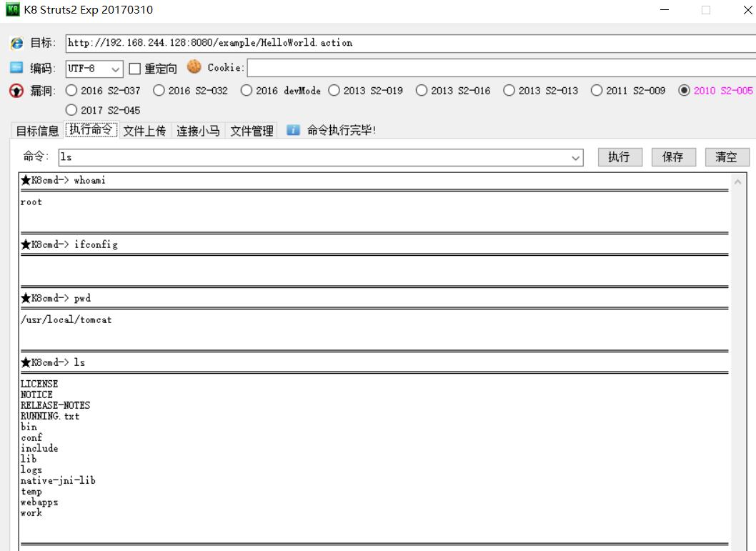Select the 2013 S2-019 vulnerability

[334, 91]
